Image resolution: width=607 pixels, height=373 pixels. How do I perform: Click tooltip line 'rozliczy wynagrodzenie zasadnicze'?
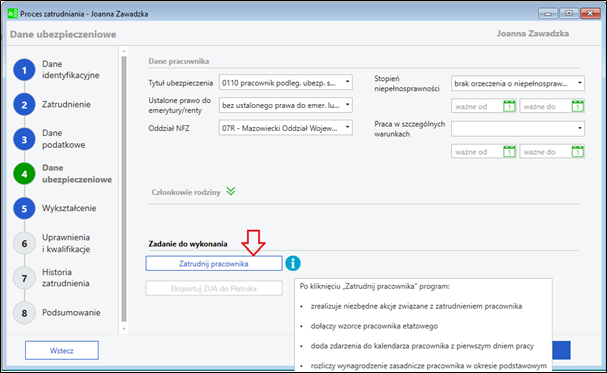429,366
